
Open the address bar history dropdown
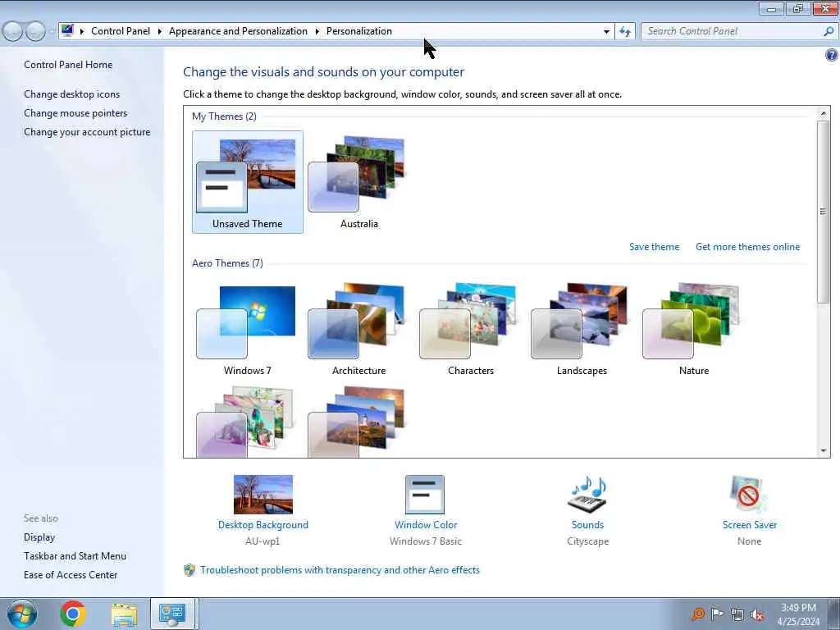point(606,32)
